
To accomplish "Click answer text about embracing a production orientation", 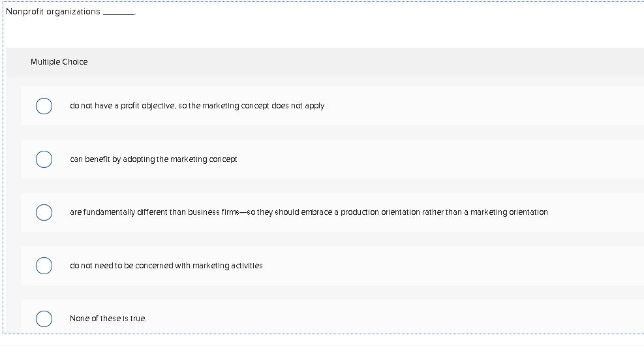I will tap(309, 212).
